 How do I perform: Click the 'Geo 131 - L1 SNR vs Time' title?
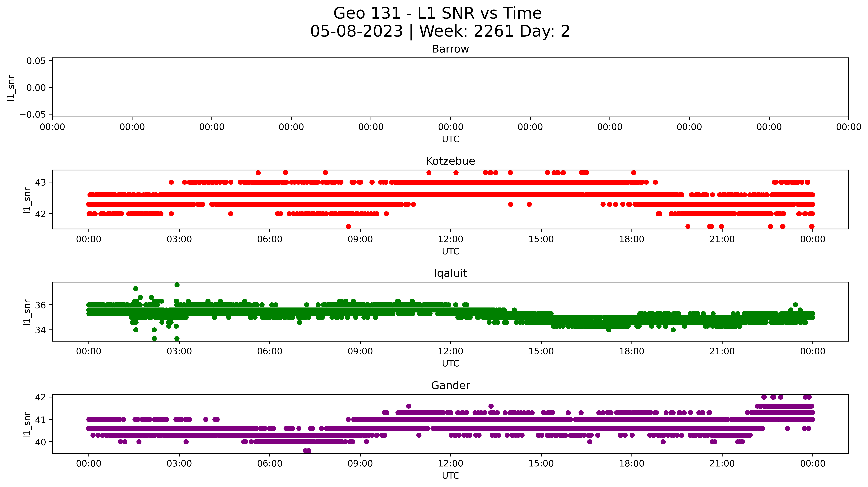pos(437,13)
